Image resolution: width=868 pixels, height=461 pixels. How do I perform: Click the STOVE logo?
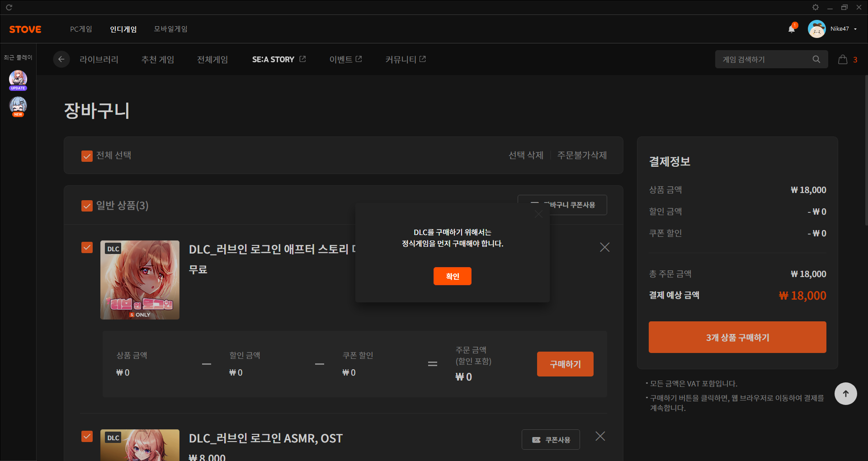tap(25, 29)
